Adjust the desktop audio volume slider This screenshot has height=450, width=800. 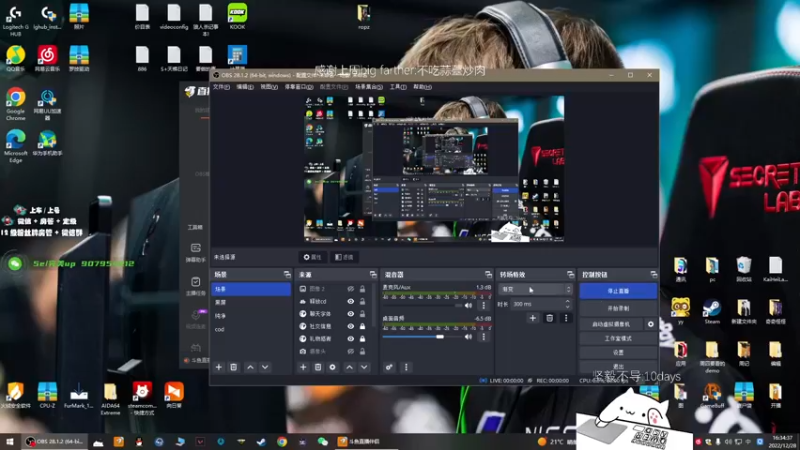pos(422,337)
